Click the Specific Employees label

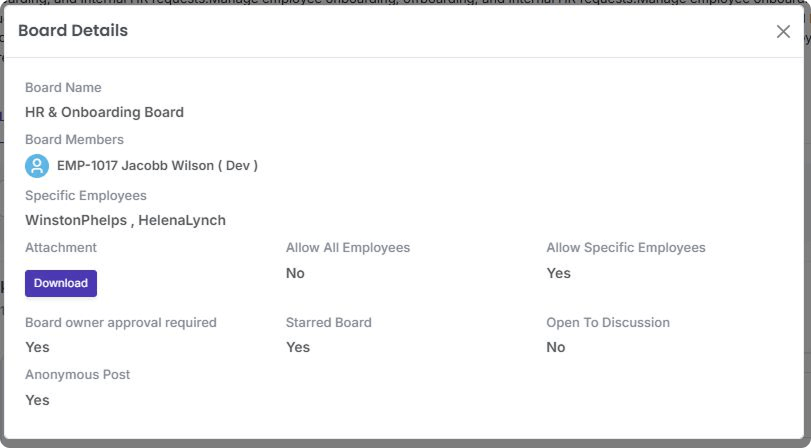pyautogui.click(x=86, y=195)
